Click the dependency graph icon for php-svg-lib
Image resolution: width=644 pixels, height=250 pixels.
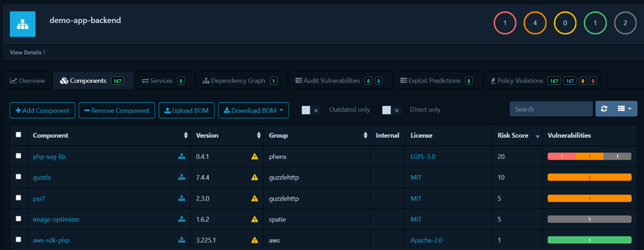click(x=182, y=157)
